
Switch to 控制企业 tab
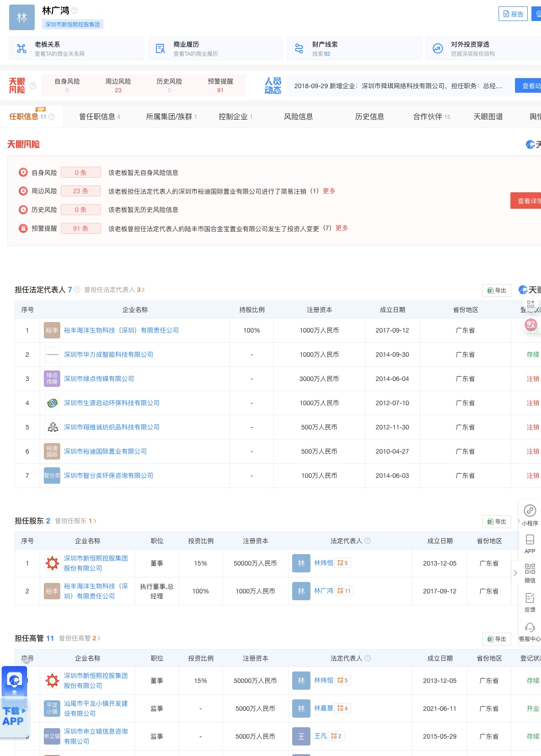point(235,117)
